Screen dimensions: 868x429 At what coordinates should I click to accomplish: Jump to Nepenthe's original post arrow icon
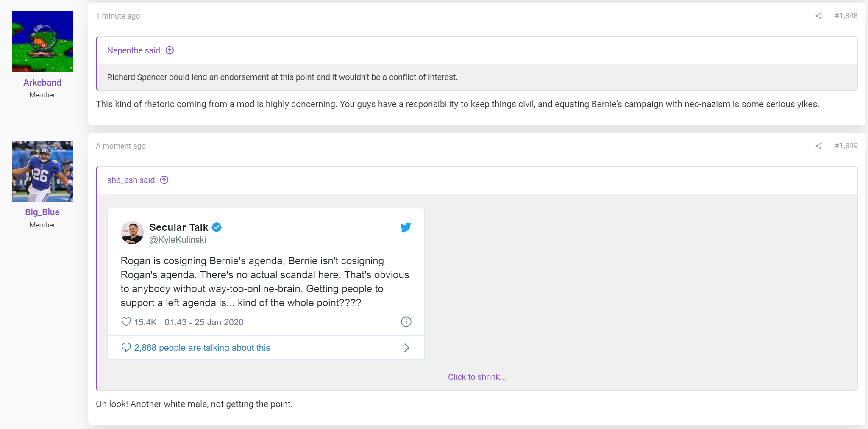click(170, 50)
